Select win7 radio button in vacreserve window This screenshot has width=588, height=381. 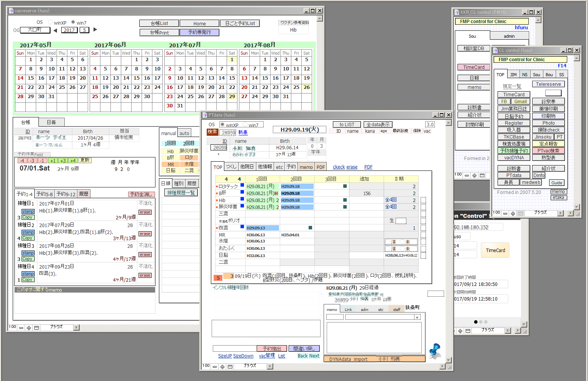[73, 22]
